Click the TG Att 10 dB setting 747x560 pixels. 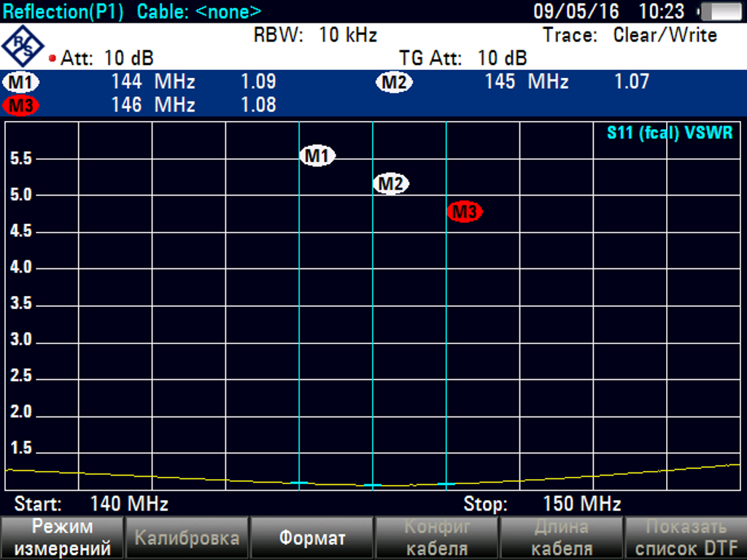[x=462, y=58]
